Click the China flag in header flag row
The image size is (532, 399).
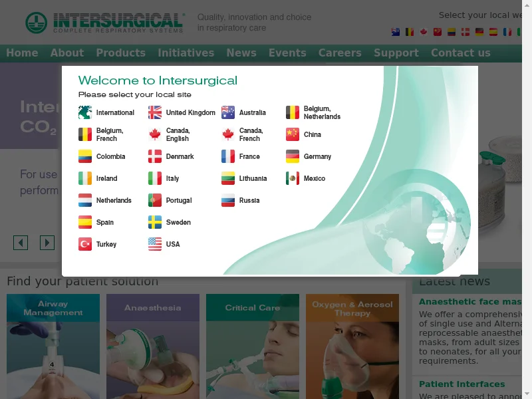tap(438, 32)
